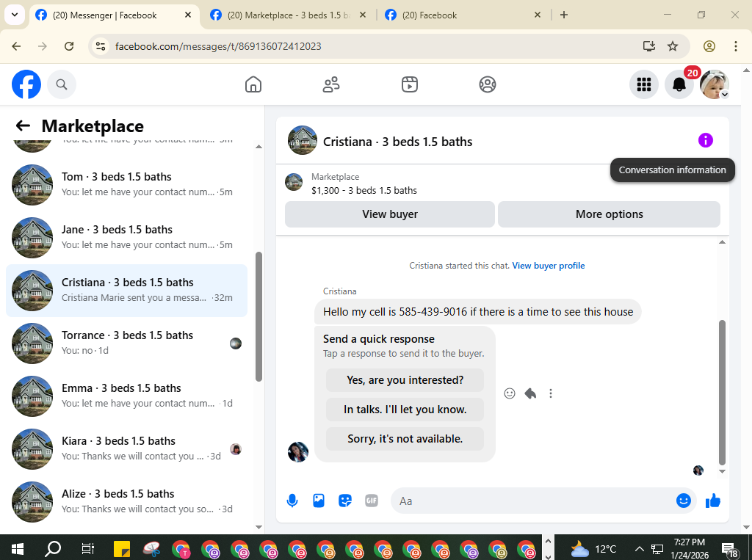The image size is (752, 560).
Task: Choose a sticker icon in composer
Action: [345, 501]
